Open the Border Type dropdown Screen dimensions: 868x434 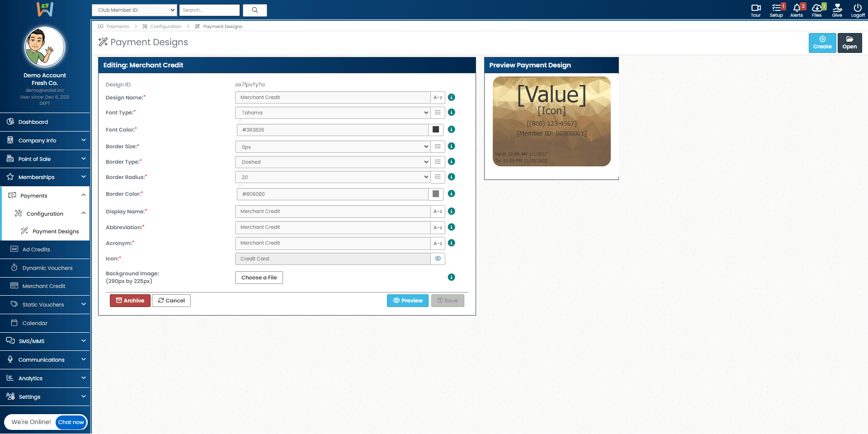[x=332, y=162]
